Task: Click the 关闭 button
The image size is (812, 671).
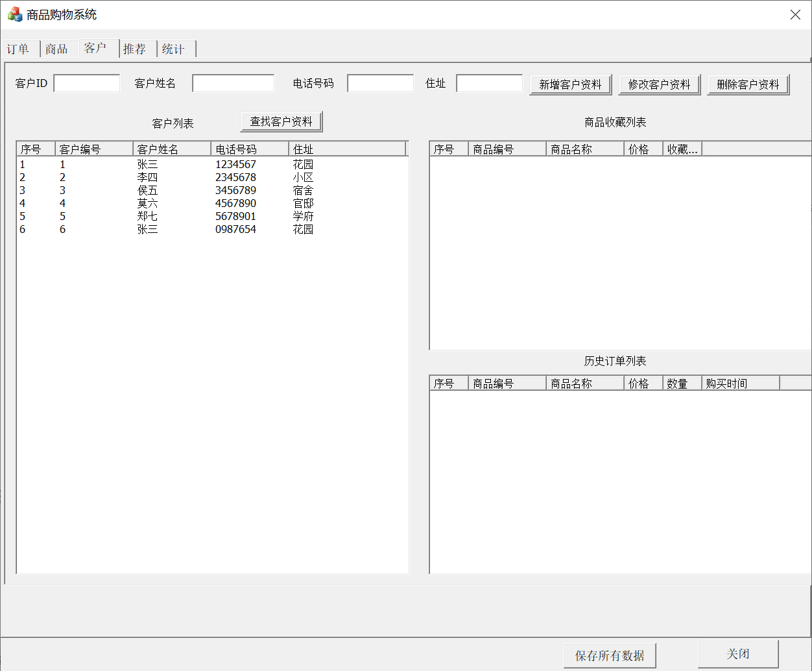Action: click(738, 653)
